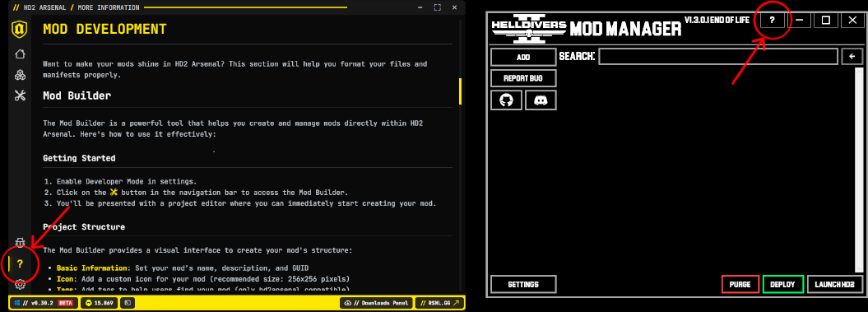Click the yellow 'Icon' bullet label
The height and width of the screenshot is (312, 868).
click(x=65, y=278)
